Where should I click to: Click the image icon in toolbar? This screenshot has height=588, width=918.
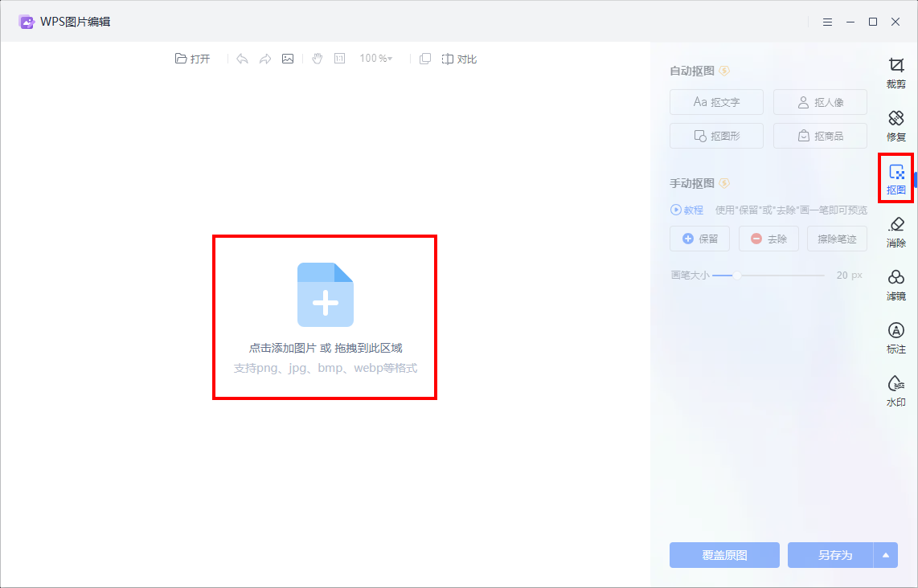[288, 59]
